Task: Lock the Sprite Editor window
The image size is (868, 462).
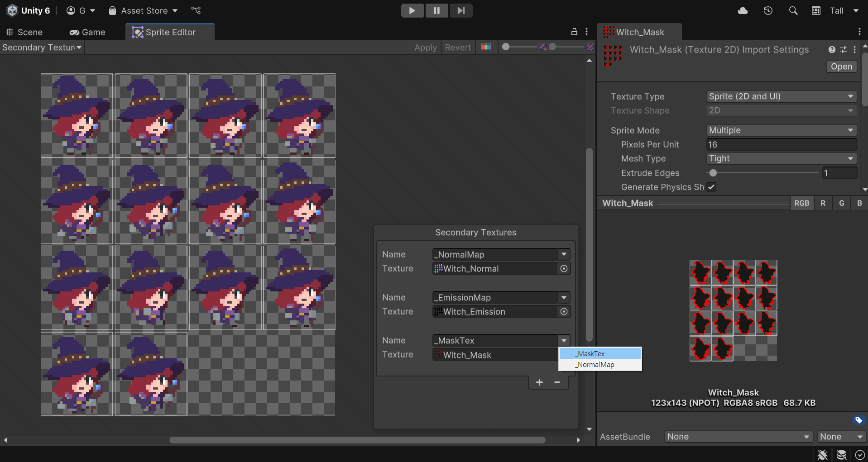Action: (574, 32)
